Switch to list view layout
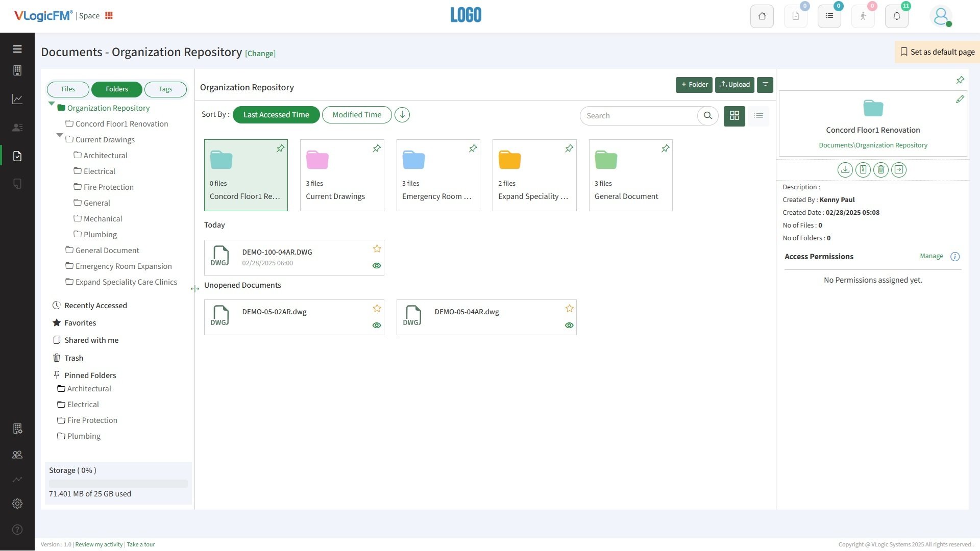The width and height of the screenshot is (980, 551). pos(758,116)
